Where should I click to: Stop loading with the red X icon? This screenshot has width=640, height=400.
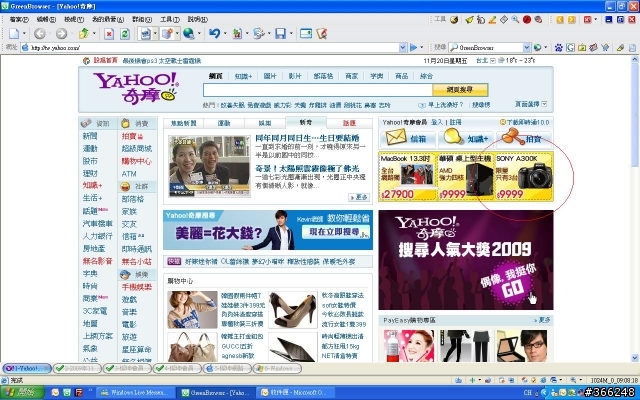pyautogui.click(x=109, y=34)
